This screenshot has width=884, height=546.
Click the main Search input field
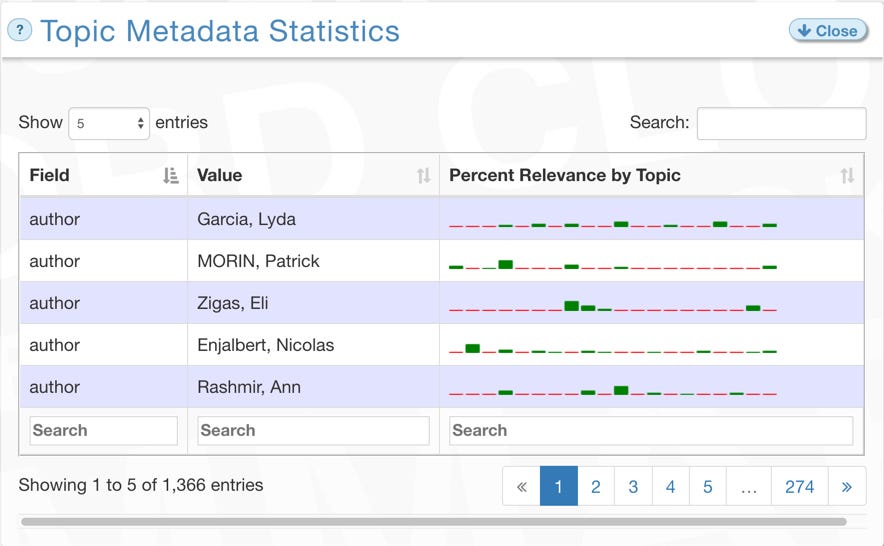click(x=781, y=123)
